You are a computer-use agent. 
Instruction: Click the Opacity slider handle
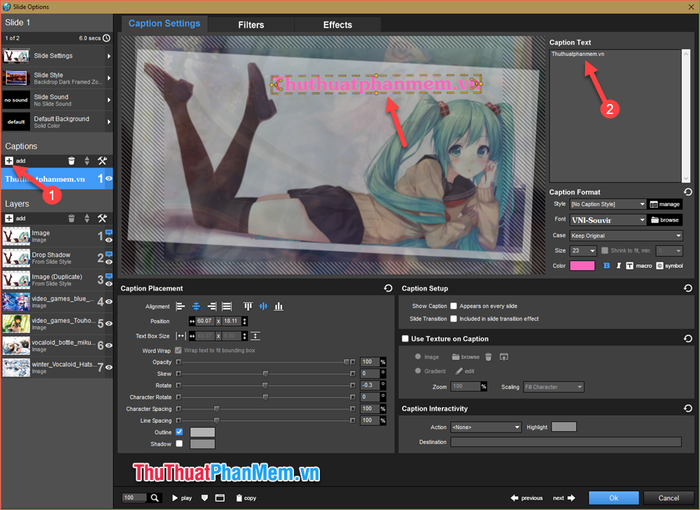[346, 362]
